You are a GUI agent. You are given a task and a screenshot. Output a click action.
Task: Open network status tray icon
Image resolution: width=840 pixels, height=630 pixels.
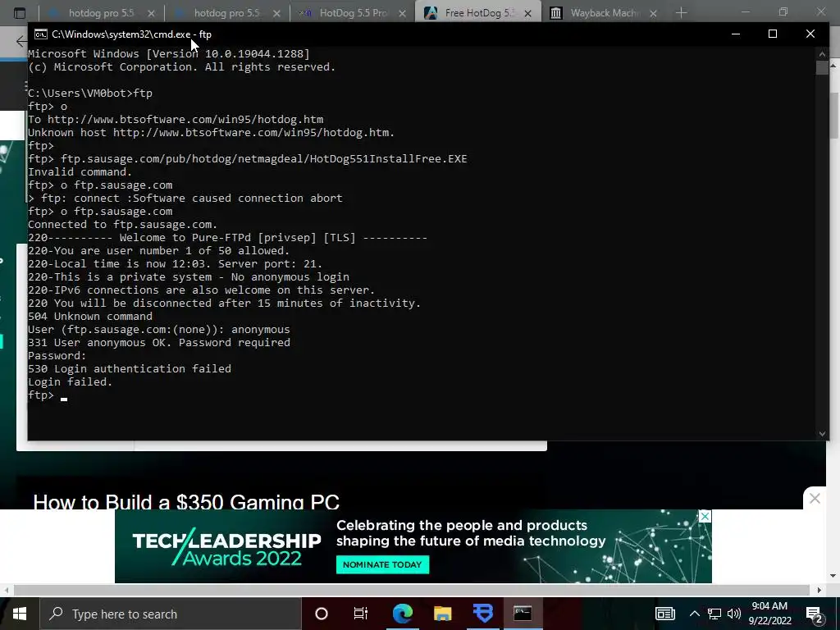(714, 614)
